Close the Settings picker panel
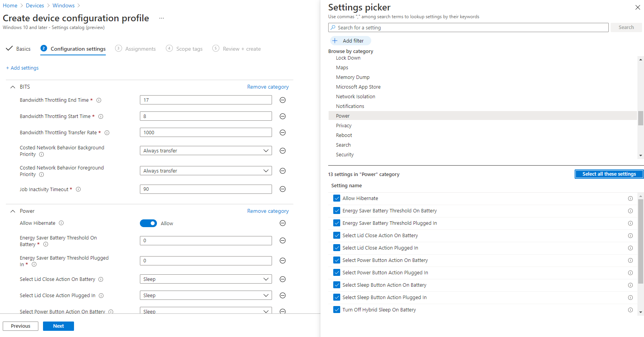This screenshot has width=644, height=337. point(638,7)
